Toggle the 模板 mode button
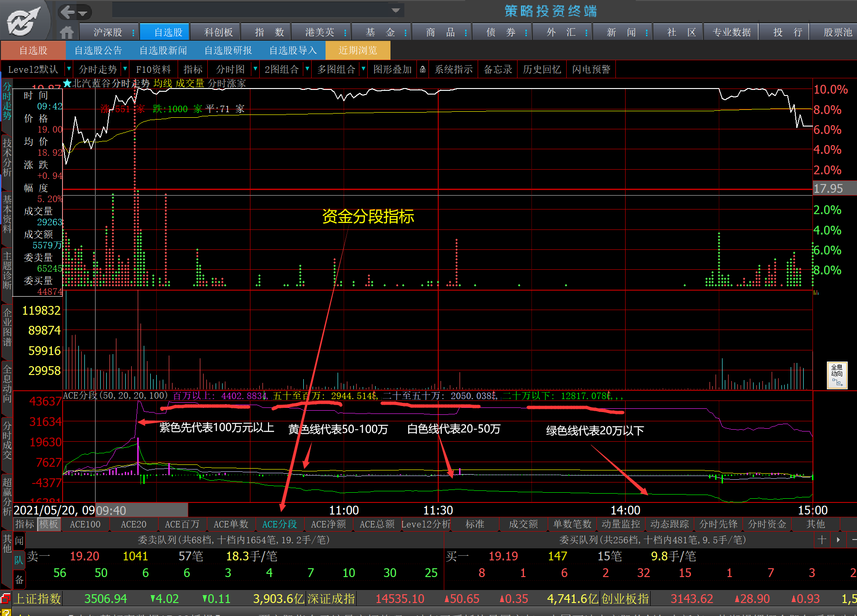This screenshot has height=616, width=857. coord(49,524)
